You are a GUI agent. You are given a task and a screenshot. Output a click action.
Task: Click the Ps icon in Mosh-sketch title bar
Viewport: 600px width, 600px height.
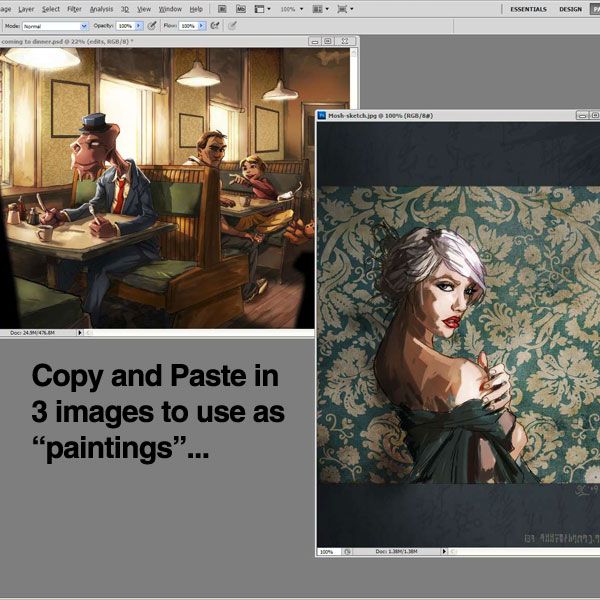click(x=322, y=115)
